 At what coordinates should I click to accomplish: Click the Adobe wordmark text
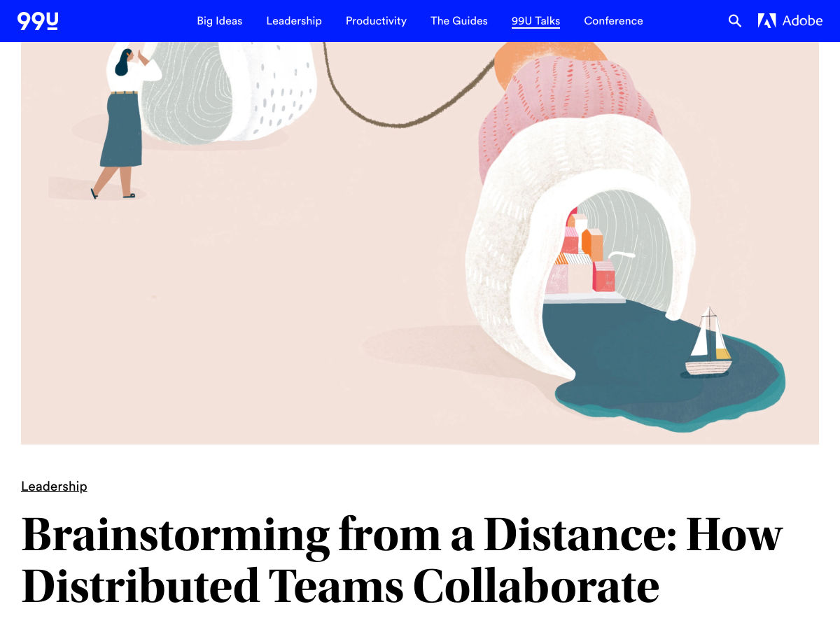pyautogui.click(x=802, y=21)
